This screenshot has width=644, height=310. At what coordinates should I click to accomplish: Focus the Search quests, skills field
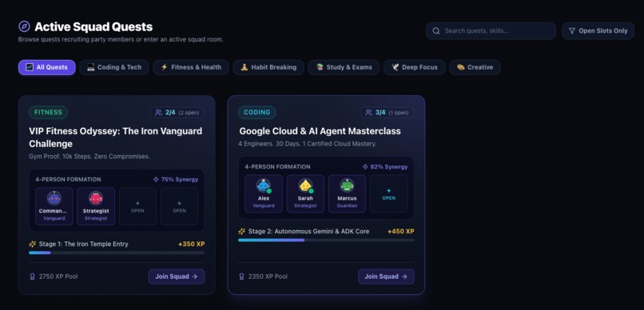tap(491, 31)
